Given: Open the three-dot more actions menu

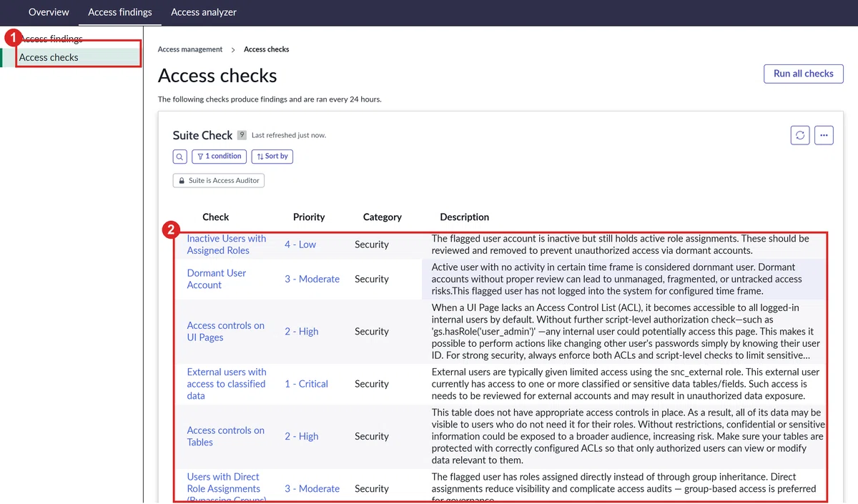Looking at the screenshot, I should [824, 135].
